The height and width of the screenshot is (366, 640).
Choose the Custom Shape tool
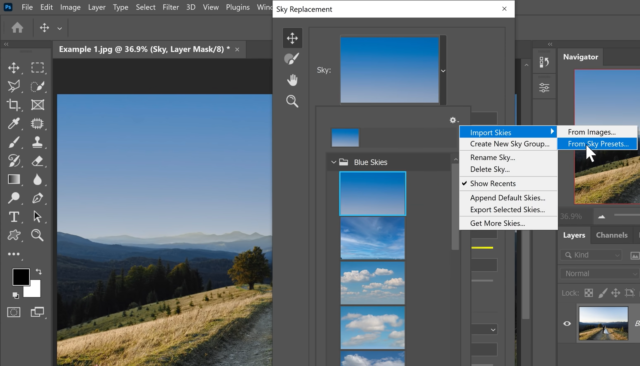coord(13,235)
